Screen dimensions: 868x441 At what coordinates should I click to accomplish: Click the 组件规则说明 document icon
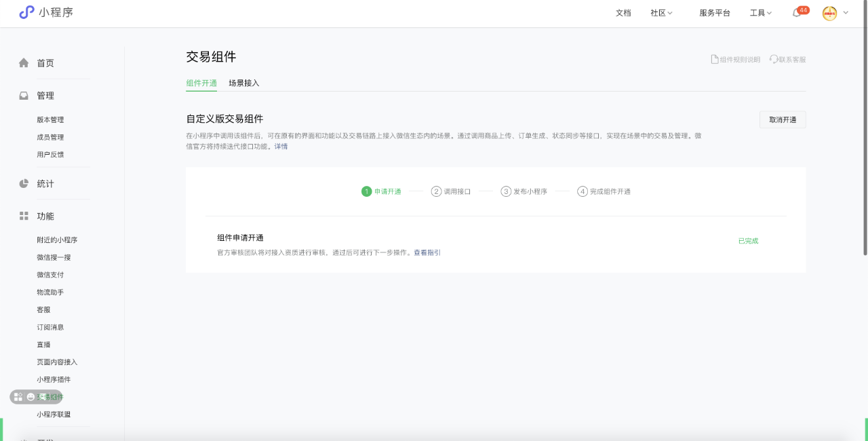coord(715,60)
